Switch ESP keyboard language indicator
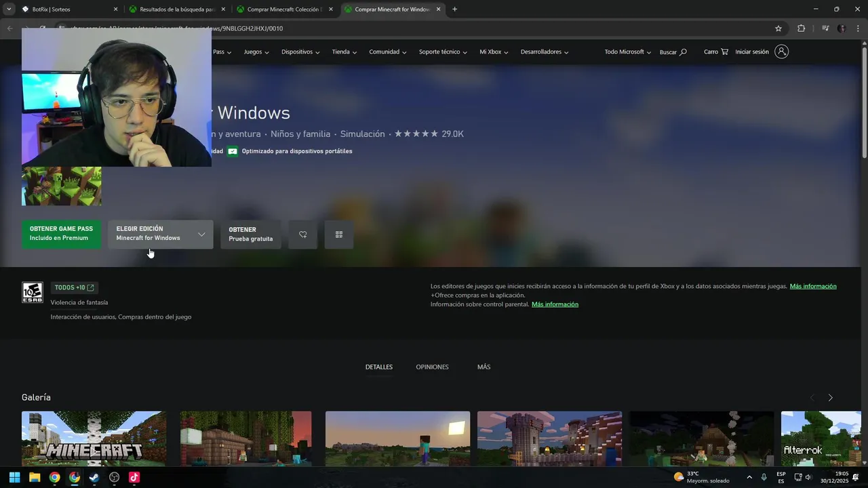 click(x=781, y=477)
